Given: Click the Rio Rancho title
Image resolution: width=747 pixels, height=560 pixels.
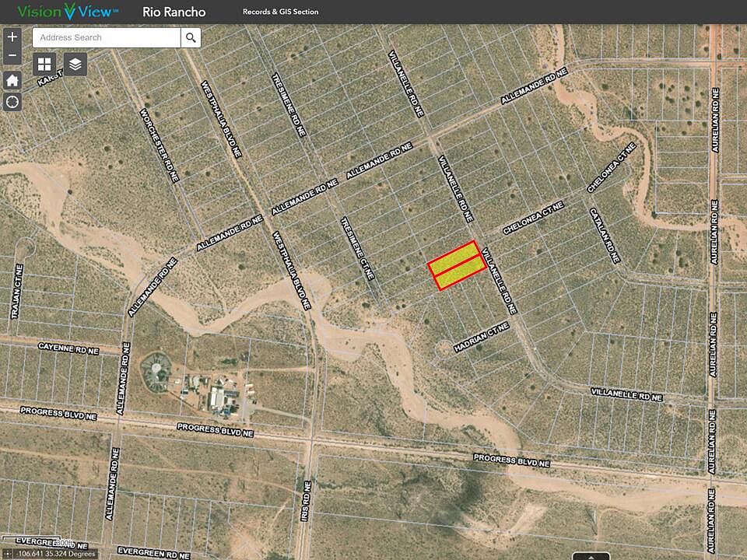Looking at the screenshot, I should (x=174, y=12).
